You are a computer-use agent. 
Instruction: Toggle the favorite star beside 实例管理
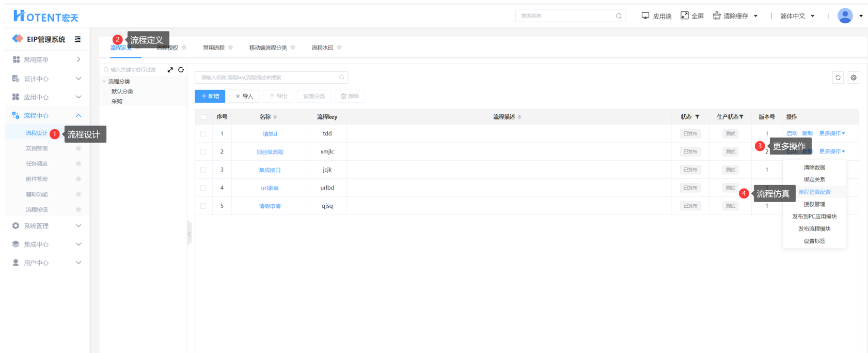click(x=78, y=148)
